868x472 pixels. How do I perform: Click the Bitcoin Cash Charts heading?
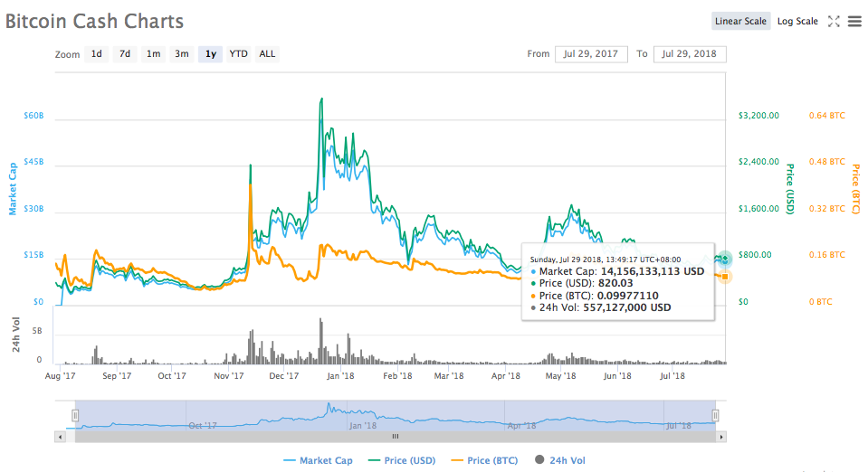[x=95, y=21]
